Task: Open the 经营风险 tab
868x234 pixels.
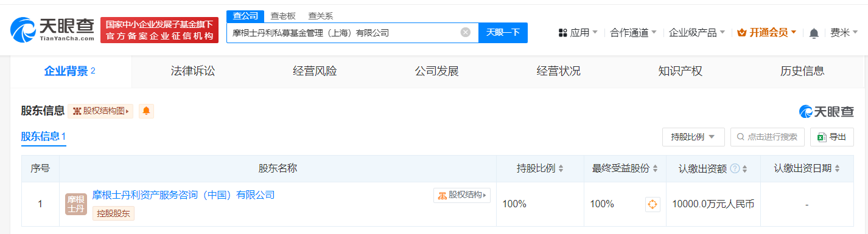Action: tap(315, 71)
